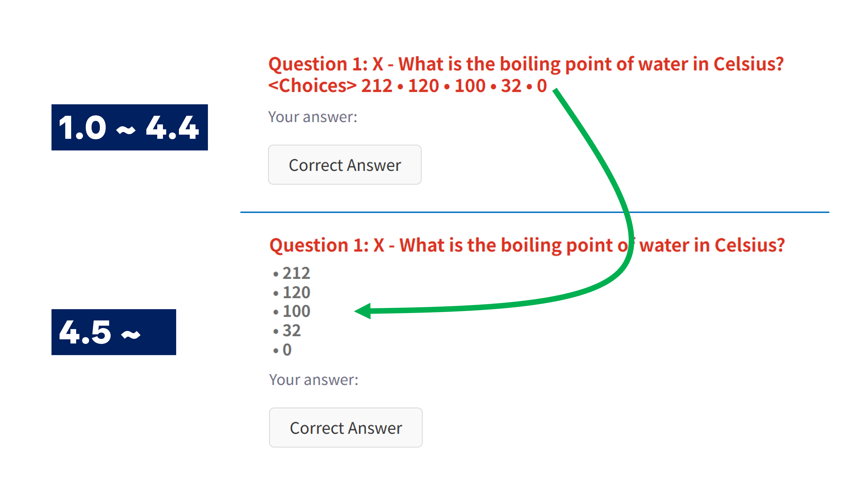
Task: Click the upper Correct Answer button
Action: pos(344,165)
